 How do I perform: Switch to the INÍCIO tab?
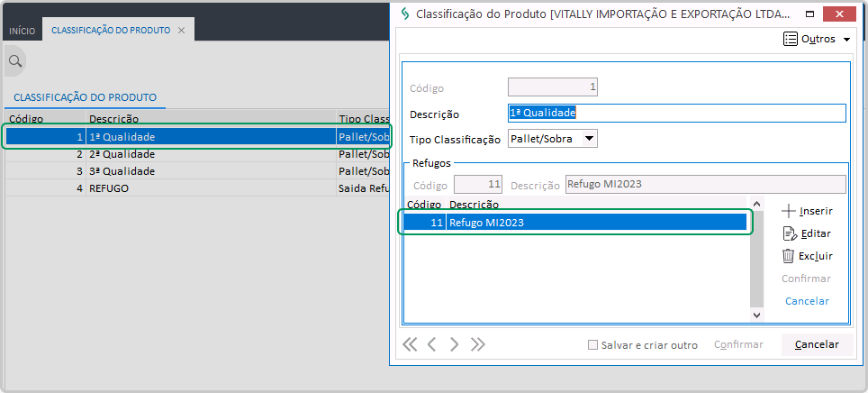[x=22, y=31]
